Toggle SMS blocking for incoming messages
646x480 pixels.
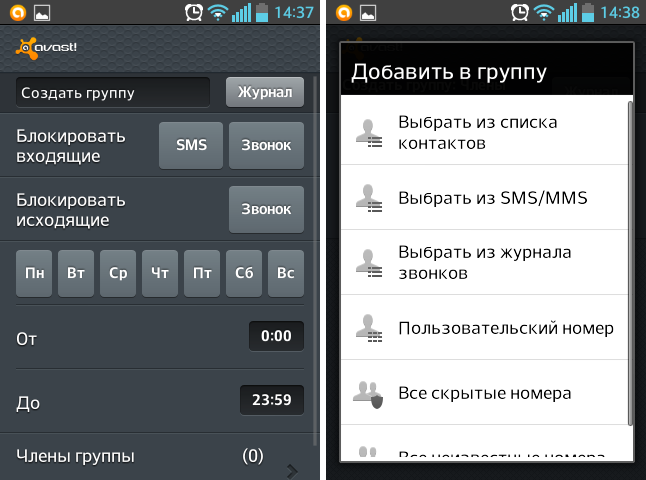pos(191,145)
